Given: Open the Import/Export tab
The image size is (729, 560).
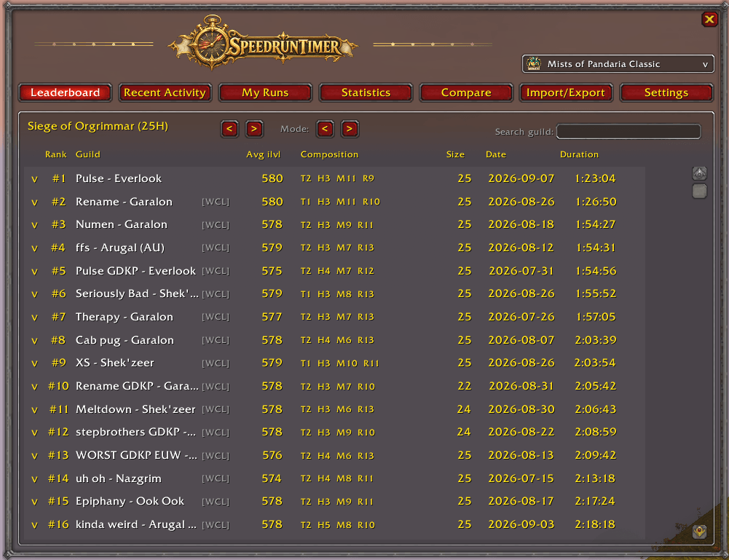Looking at the screenshot, I should point(566,92).
